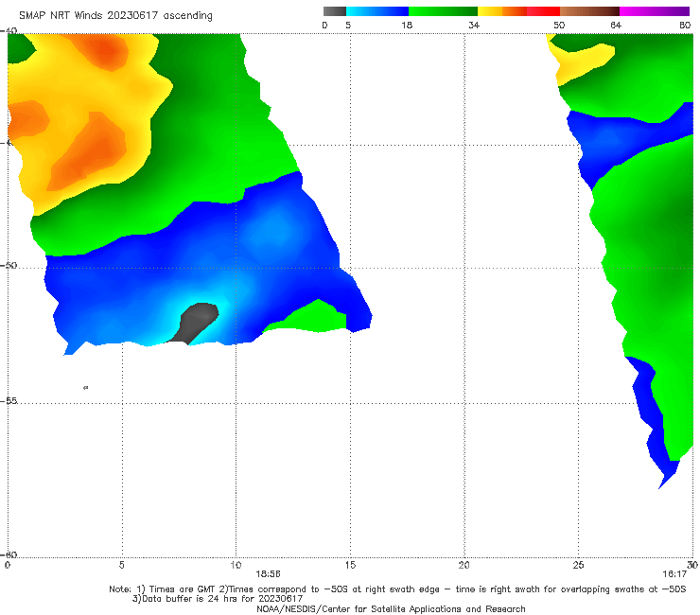Image resolution: width=700 pixels, height=615 pixels.
Task: Click the blue 5-18 segment of the color bar
Action: coord(377,11)
